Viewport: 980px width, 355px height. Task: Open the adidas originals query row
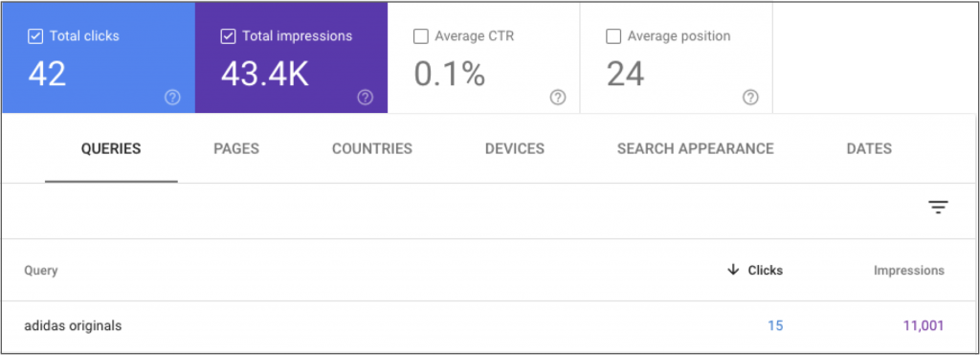(490, 325)
